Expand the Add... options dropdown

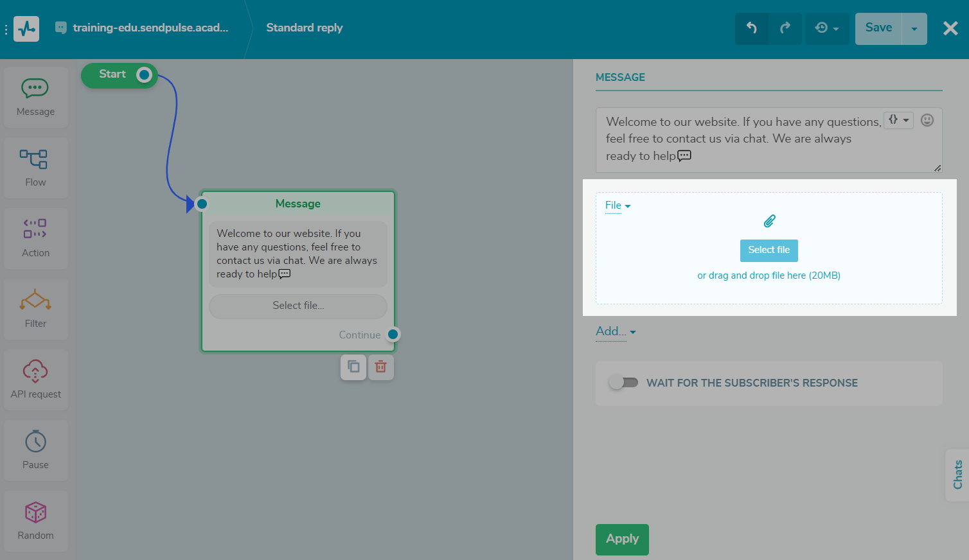(615, 331)
